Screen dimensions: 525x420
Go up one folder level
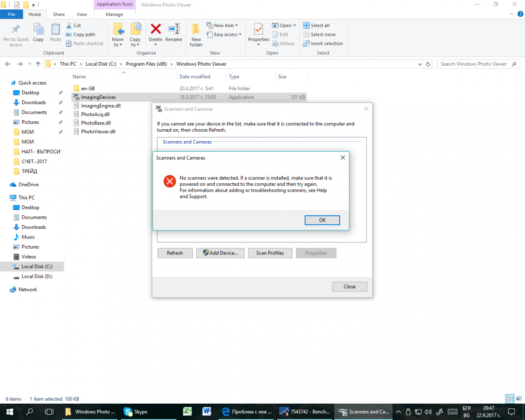38,64
